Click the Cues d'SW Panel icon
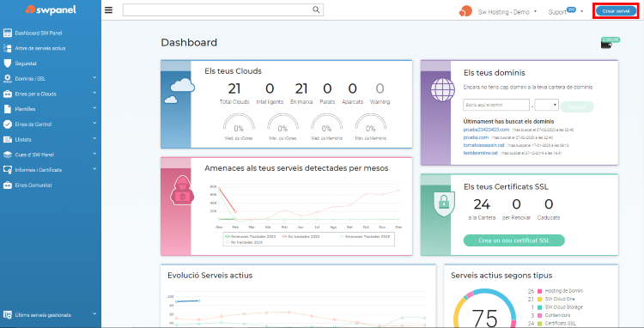Screen dimensions: 644x328 (x=8, y=155)
